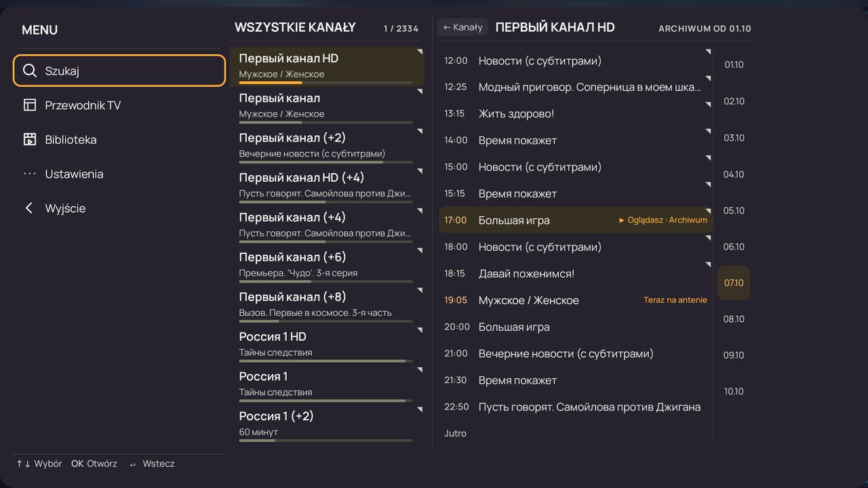
Task: Select channel Россия 1 (without offset)
Action: [x=327, y=385]
